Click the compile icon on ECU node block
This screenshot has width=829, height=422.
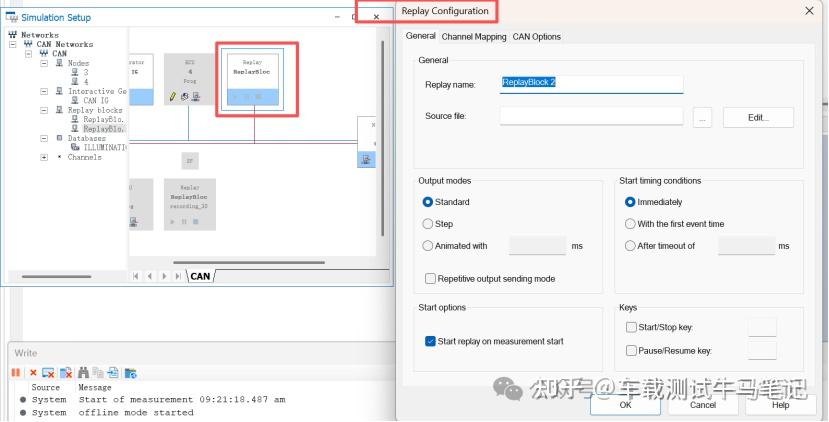pos(185,96)
